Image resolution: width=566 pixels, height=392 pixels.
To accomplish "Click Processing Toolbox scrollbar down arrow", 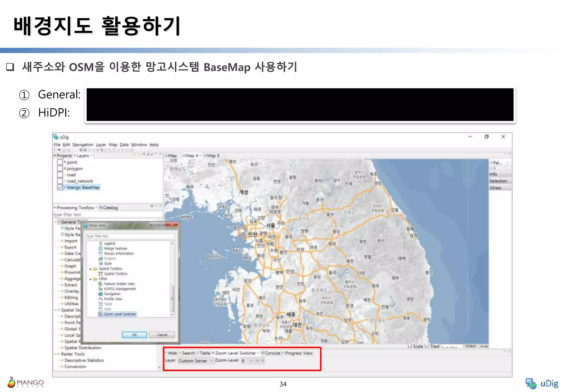I will point(159,368).
